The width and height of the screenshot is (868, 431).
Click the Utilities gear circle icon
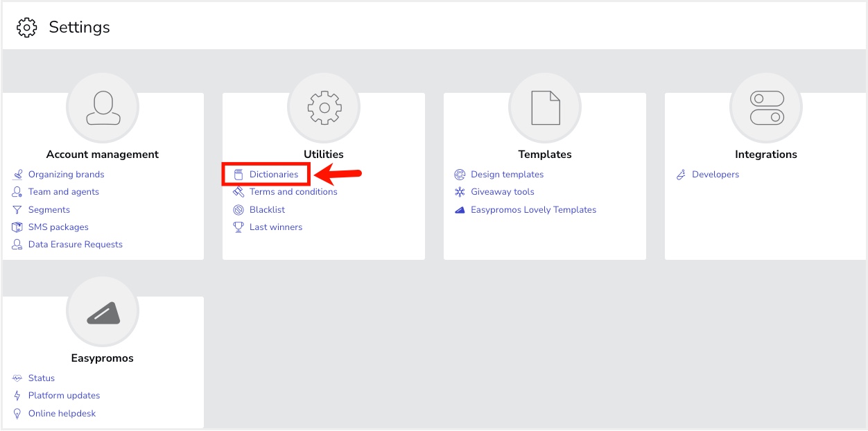324,109
